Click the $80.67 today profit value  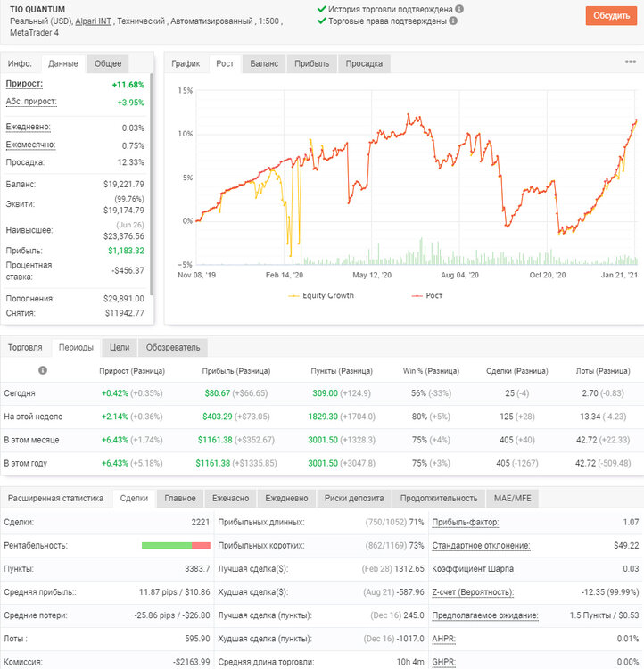pos(218,393)
